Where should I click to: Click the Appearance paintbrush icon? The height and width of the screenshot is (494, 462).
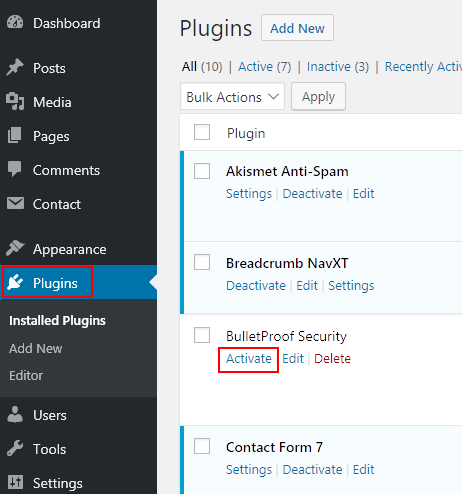(15, 248)
